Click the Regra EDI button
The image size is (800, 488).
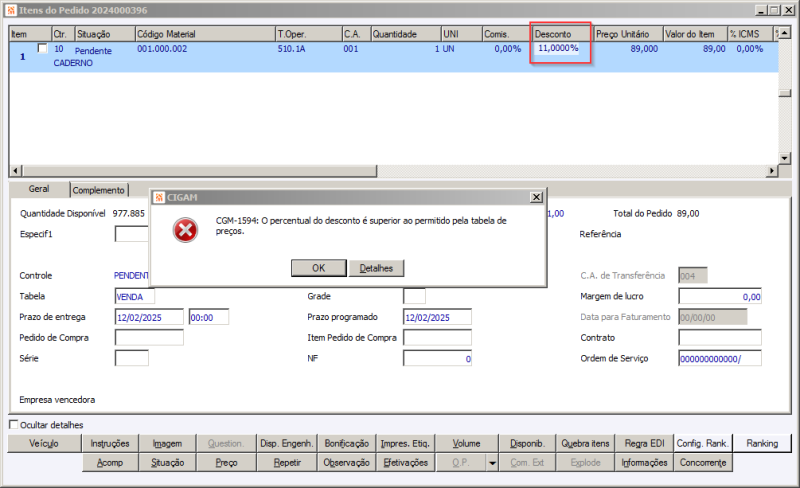tap(644, 443)
